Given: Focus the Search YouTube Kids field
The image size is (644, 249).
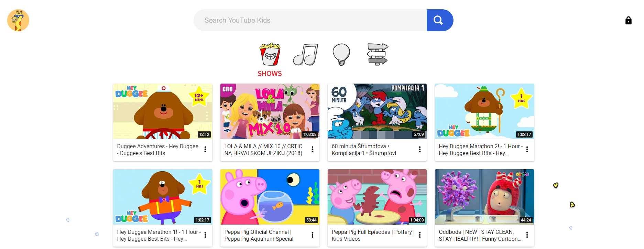Looking at the screenshot, I should point(310,20).
